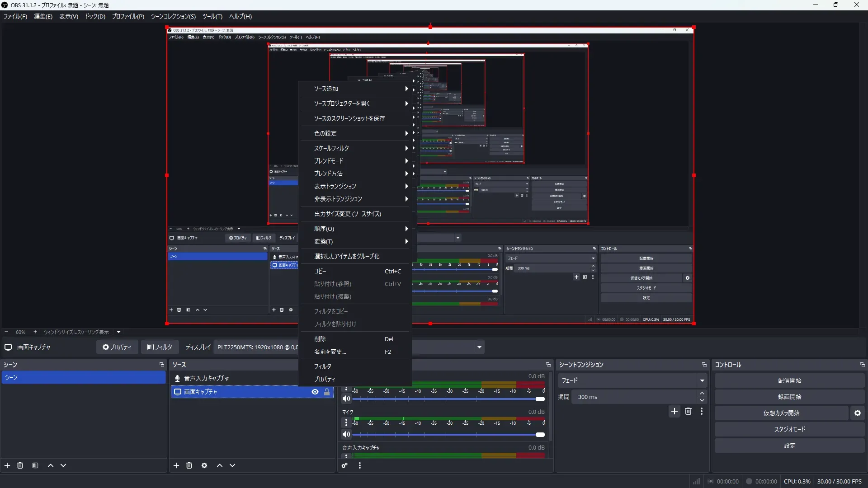Toggle the lock on the 画面キャプチャ source
868x488 pixels.
327,392
